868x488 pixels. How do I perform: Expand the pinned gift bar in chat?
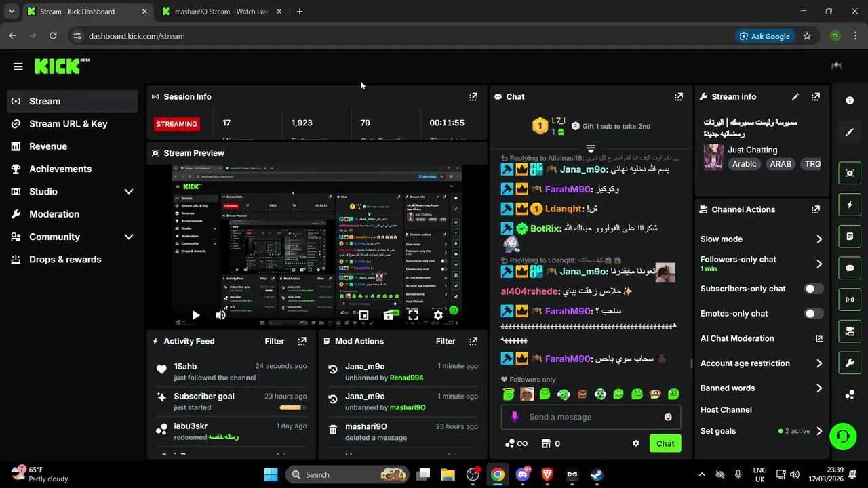[x=591, y=149]
